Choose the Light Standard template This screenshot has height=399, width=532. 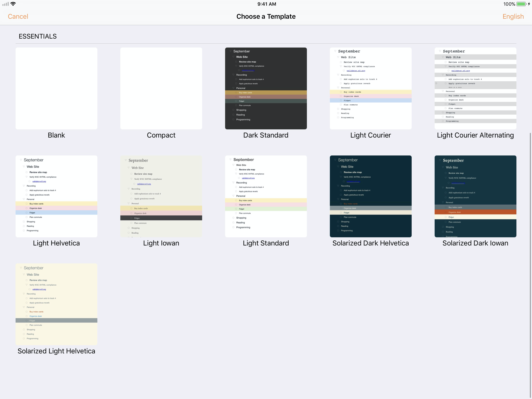point(266,196)
